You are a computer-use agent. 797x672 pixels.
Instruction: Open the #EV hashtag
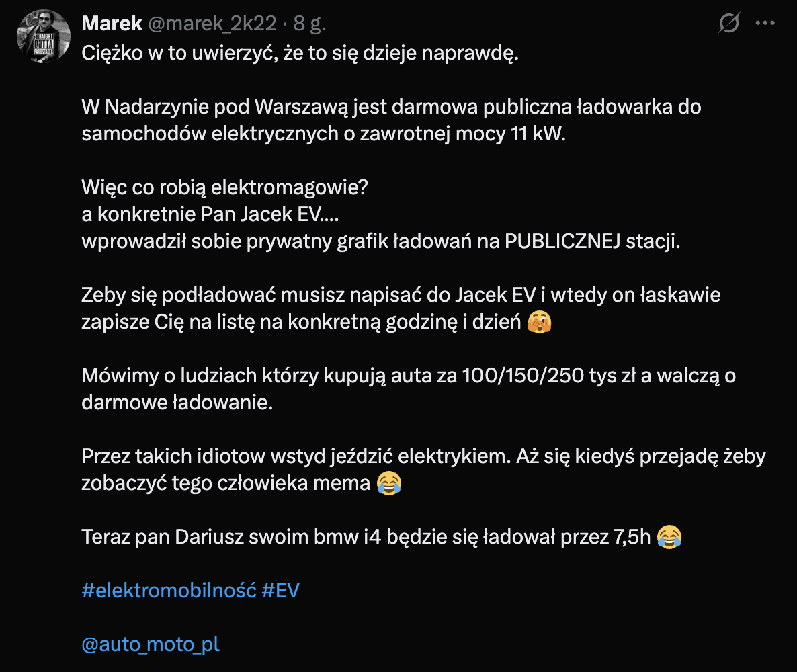(x=280, y=591)
